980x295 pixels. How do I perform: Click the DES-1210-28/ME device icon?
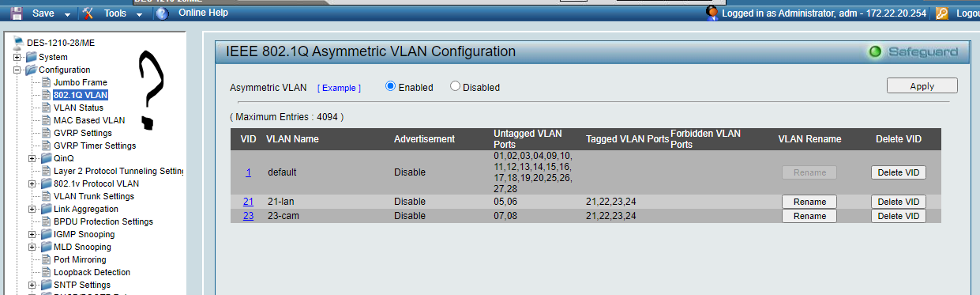19,42
